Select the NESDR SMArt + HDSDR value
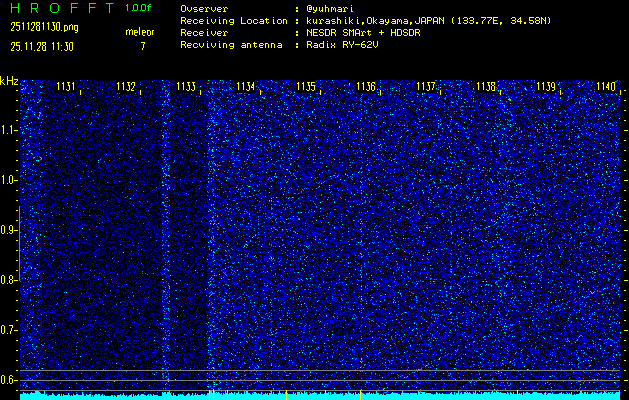The image size is (629, 400). coord(363,33)
